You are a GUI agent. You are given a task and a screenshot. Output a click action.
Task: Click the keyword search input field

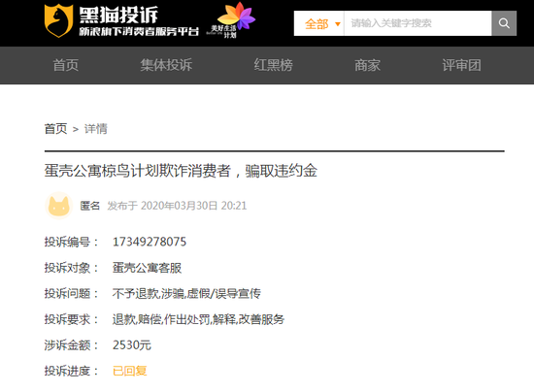click(417, 23)
